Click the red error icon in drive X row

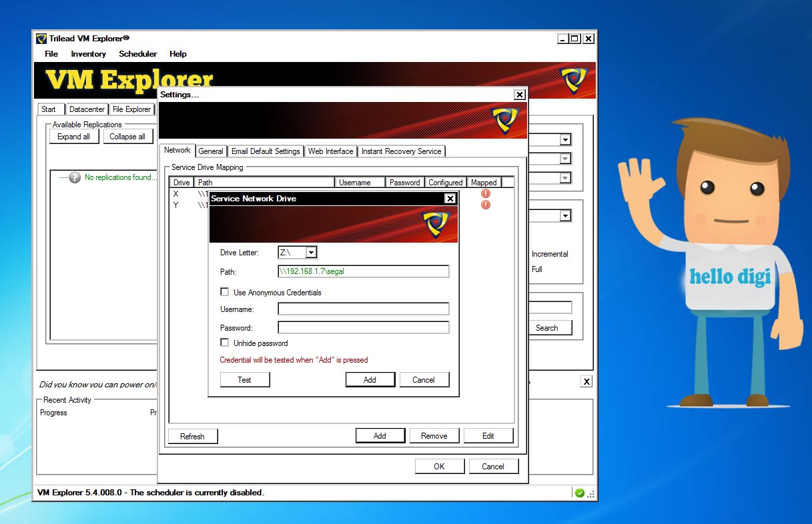(x=485, y=193)
